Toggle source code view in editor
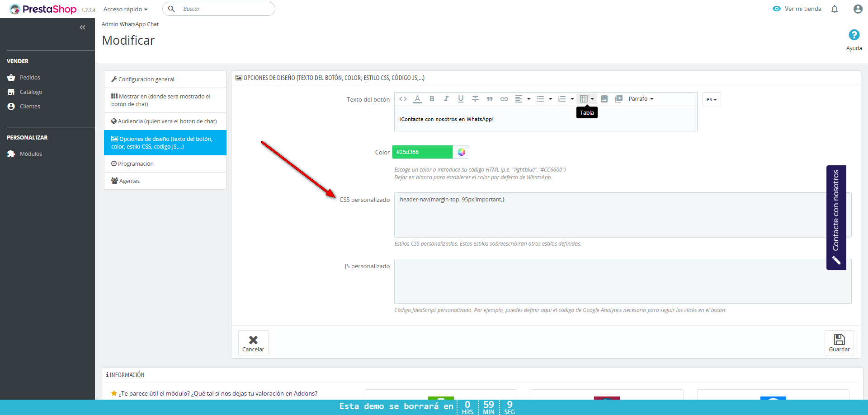 point(403,99)
